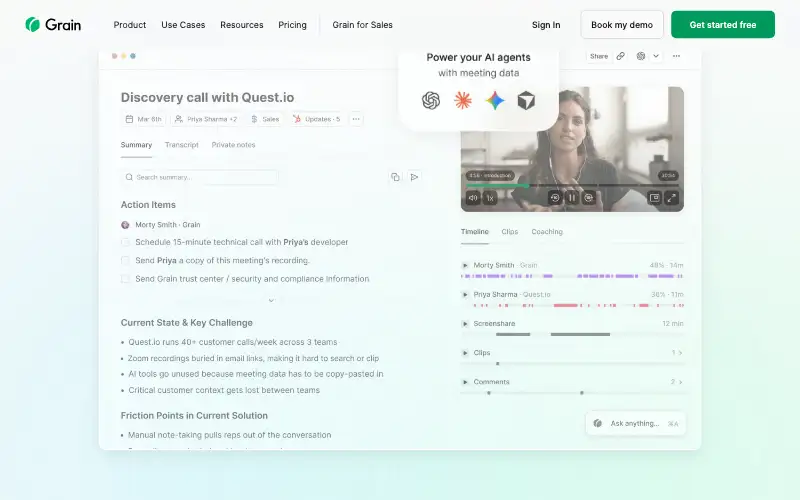Image resolution: width=800 pixels, height=500 pixels.
Task: Switch to the Private notes tab
Action: pyautogui.click(x=233, y=145)
